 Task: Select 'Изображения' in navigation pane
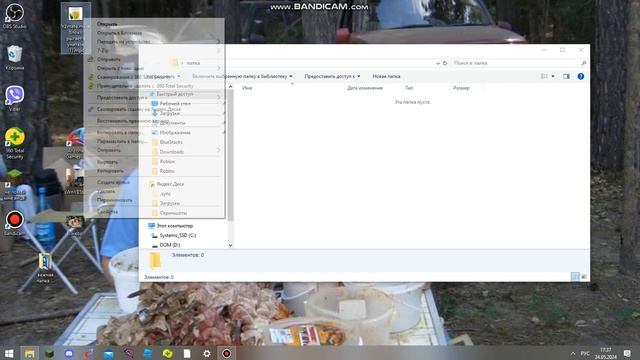pyautogui.click(x=171, y=133)
